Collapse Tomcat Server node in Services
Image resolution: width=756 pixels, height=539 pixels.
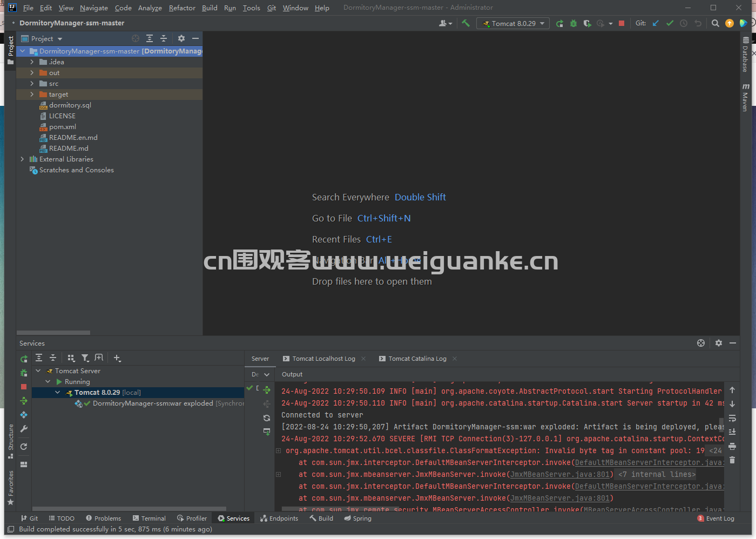pos(38,371)
